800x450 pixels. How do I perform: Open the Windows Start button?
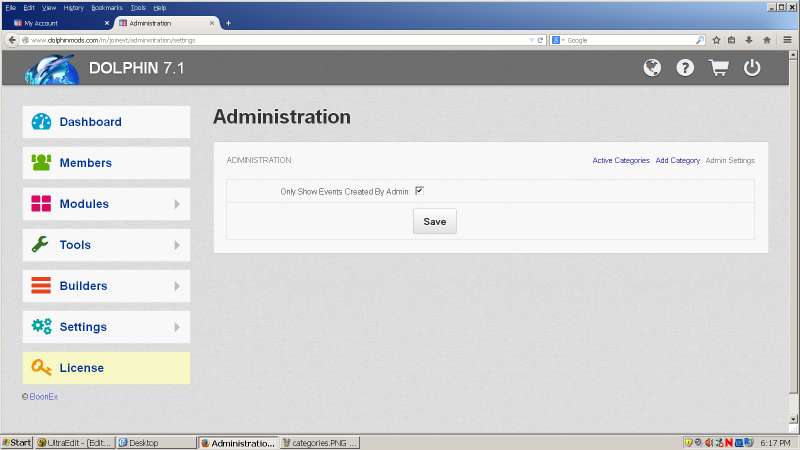17,442
